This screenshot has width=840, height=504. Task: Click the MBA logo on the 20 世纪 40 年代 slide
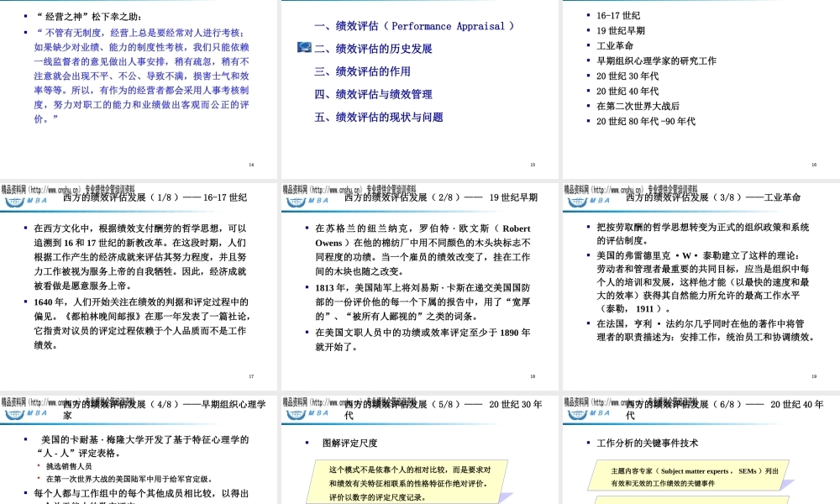point(589,413)
